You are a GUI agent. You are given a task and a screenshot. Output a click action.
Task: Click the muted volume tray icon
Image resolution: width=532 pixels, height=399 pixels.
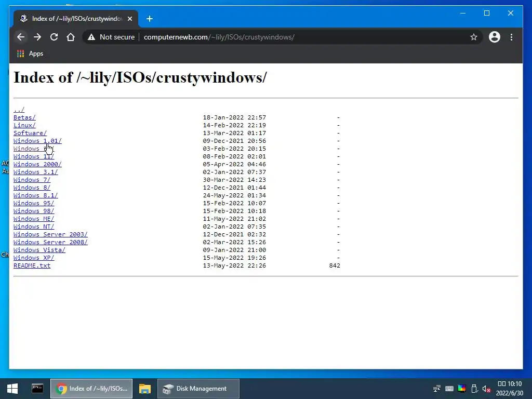coord(486,389)
